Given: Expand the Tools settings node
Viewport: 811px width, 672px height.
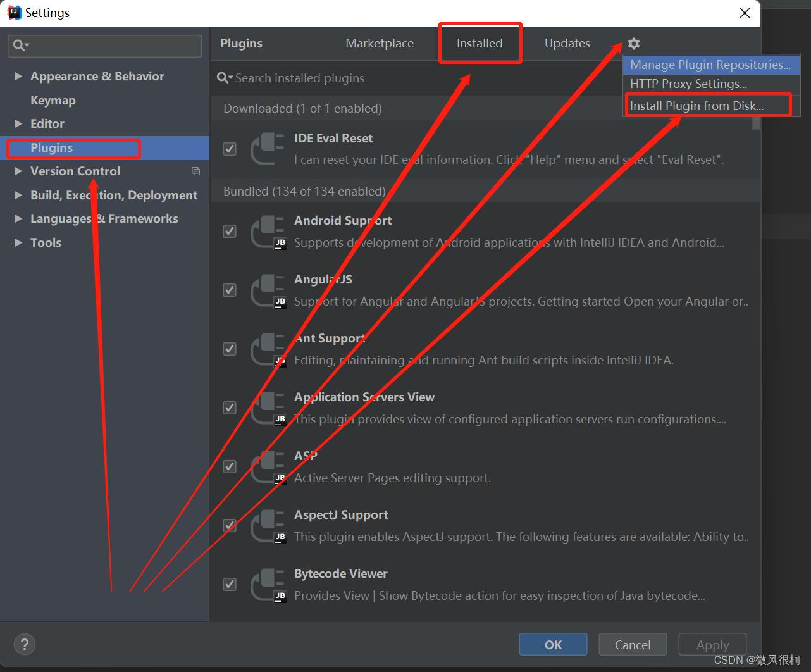Looking at the screenshot, I should [x=18, y=243].
